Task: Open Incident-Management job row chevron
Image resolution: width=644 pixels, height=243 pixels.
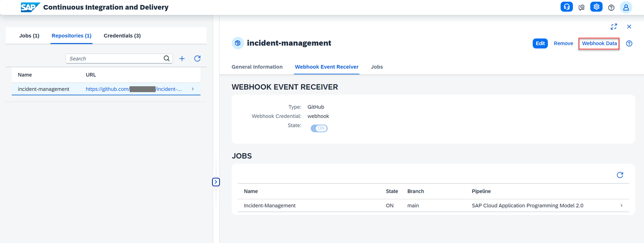Action: (622, 205)
